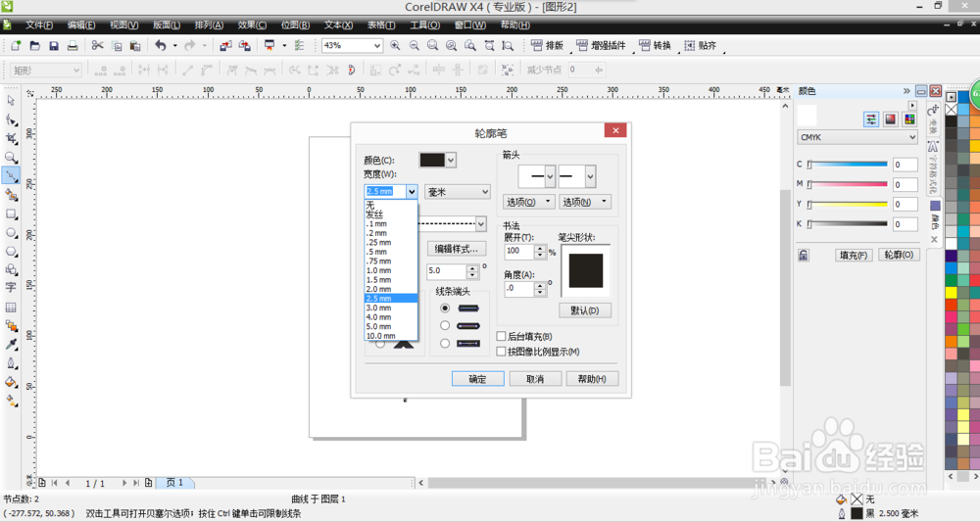Image resolution: width=980 pixels, height=522 pixels.
Task: Click the 轮廓(O) button in the color docker
Action: (899, 255)
